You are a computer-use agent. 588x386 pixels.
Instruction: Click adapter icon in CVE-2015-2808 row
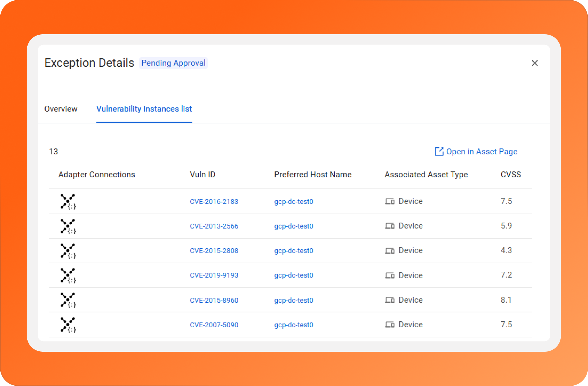click(68, 251)
